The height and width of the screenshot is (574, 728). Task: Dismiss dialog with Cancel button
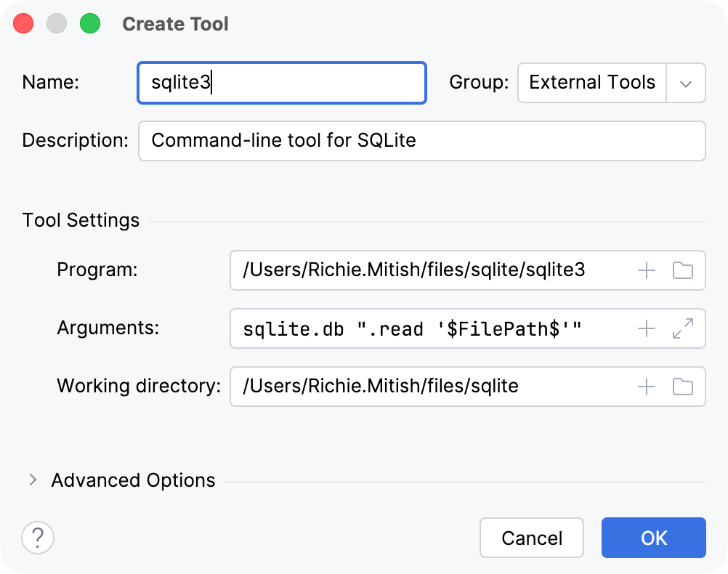click(532, 538)
